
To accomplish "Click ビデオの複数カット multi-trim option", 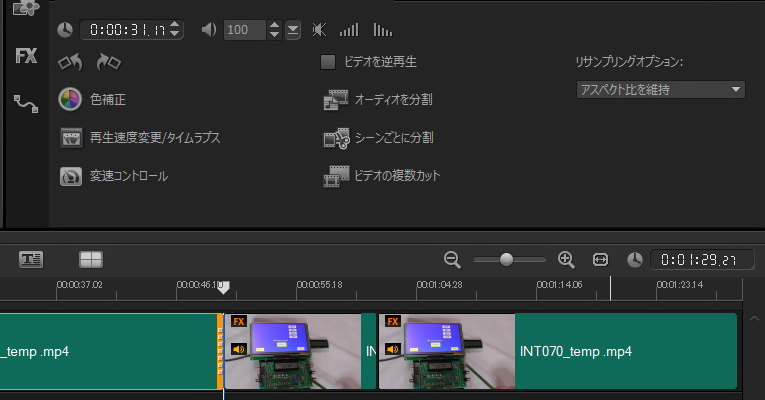I will point(335,176).
